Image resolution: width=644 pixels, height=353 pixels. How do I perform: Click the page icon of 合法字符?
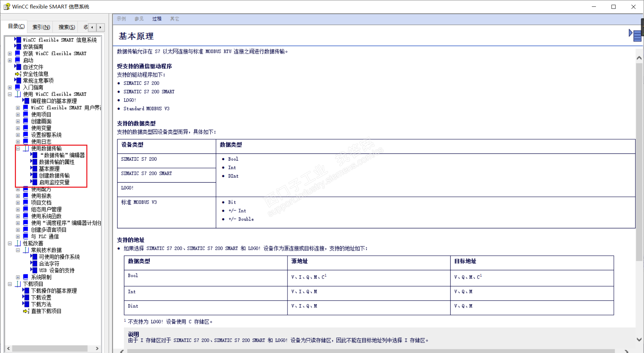[x=34, y=263]
